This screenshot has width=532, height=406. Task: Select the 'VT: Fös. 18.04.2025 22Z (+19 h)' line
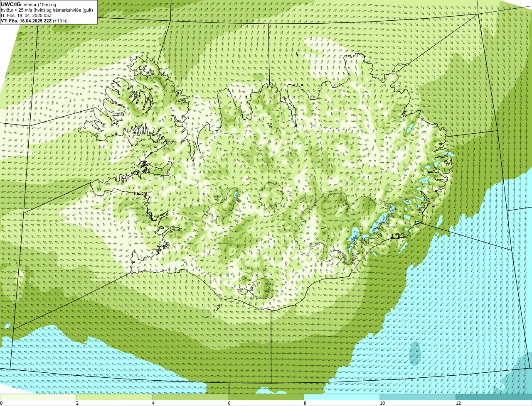click(x=34, y=21)
